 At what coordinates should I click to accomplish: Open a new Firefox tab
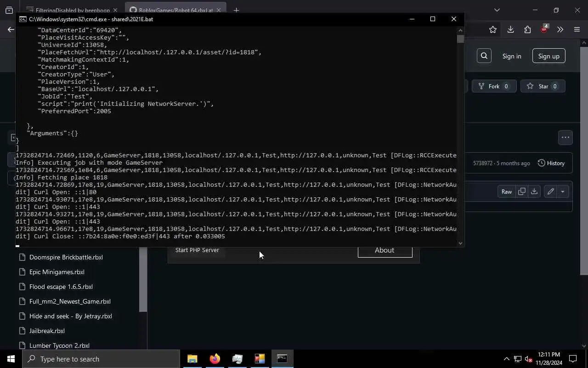pos(236,10)
